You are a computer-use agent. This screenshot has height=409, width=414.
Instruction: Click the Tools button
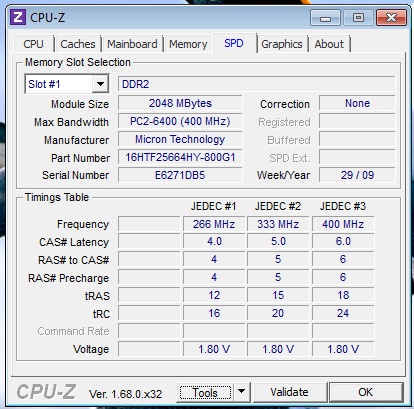click(205, 392)
